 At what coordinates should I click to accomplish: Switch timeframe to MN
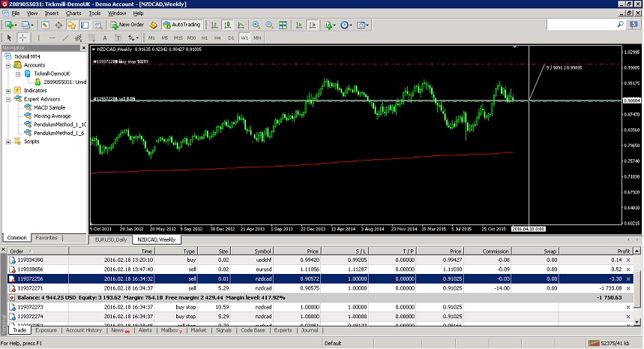[257, 38]
